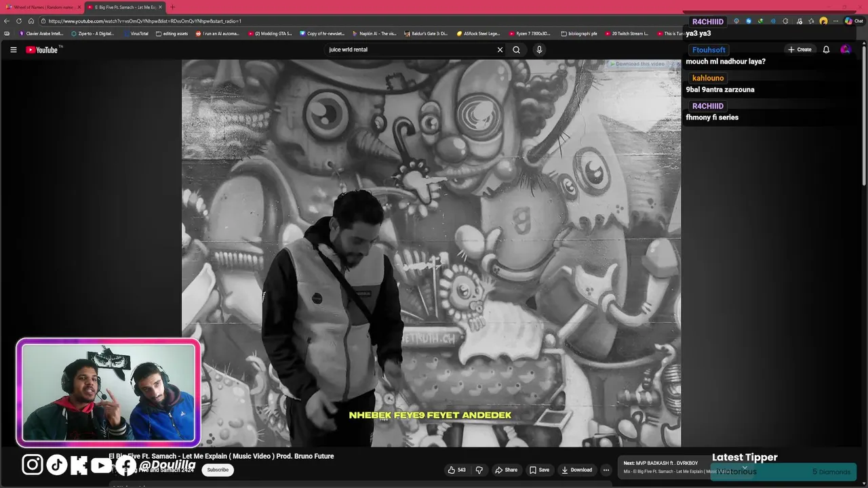Open editing assets bookmarks folder
The image size is (868, 488).
[x=172, y=33]
